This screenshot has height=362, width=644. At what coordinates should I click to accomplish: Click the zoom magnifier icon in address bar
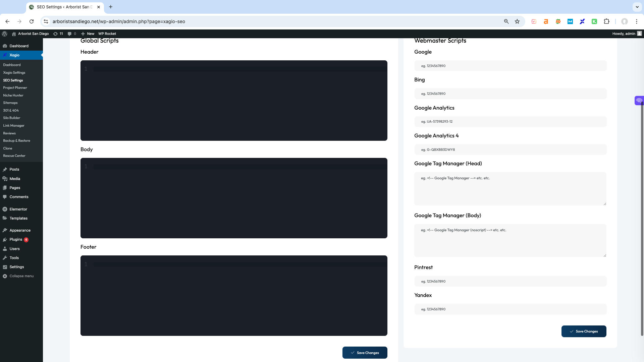[506, 21]
